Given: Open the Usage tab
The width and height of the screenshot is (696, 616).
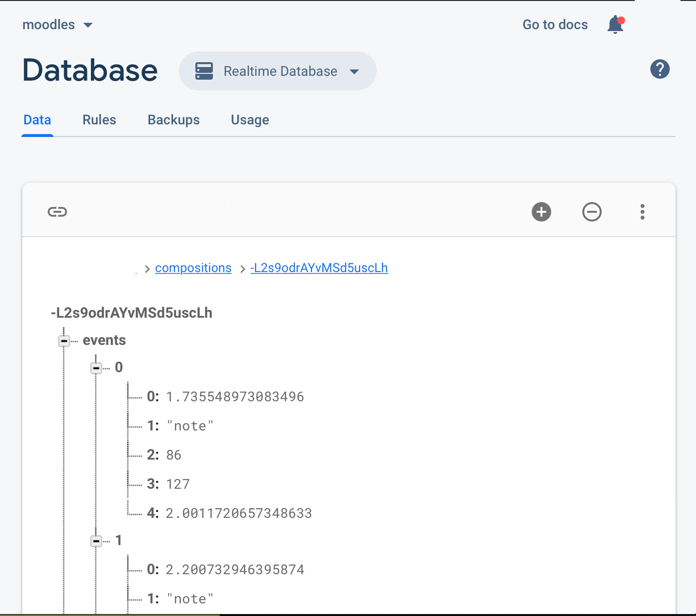Looking at the screenshot, I should 250,120.
